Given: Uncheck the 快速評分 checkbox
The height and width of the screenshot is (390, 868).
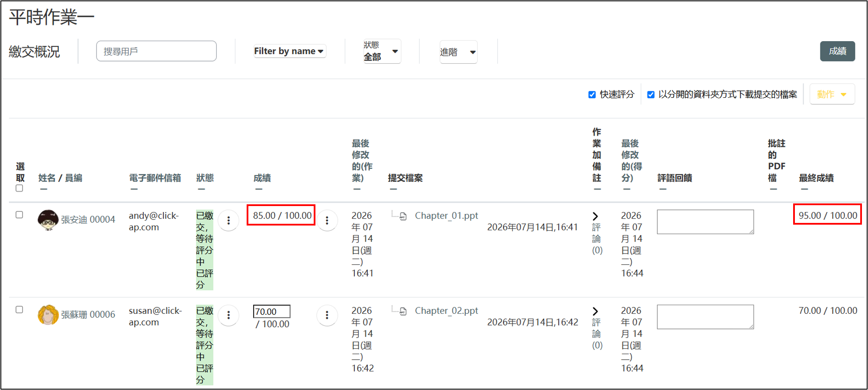Looking at the screenshot, I should [592, 95].
